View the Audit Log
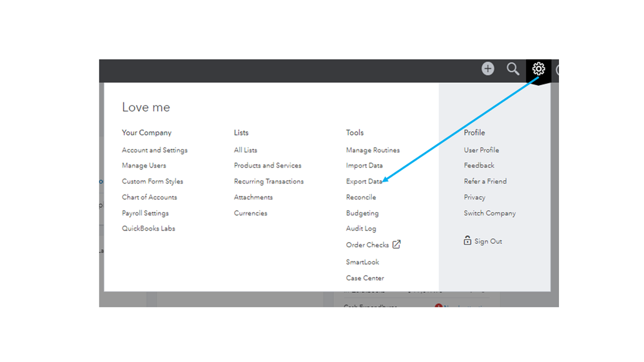Screen dimensions: 644x362 [360, 229]
